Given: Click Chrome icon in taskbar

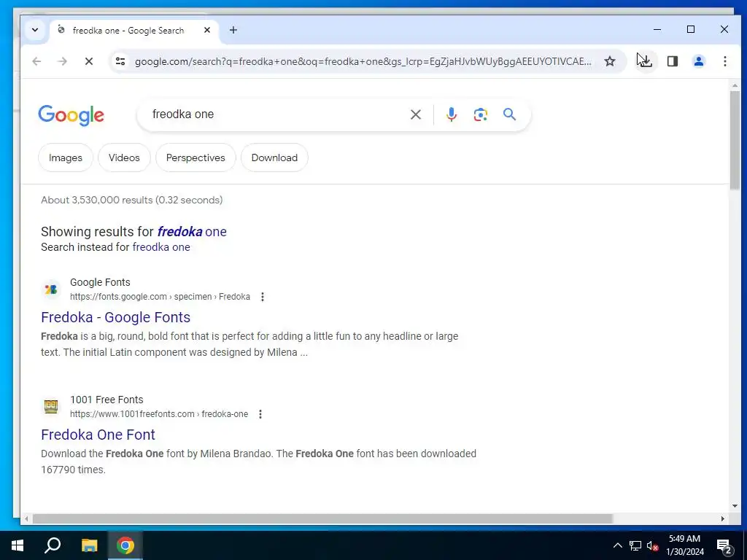Looking at the screenshot, I should coord(125,545).
